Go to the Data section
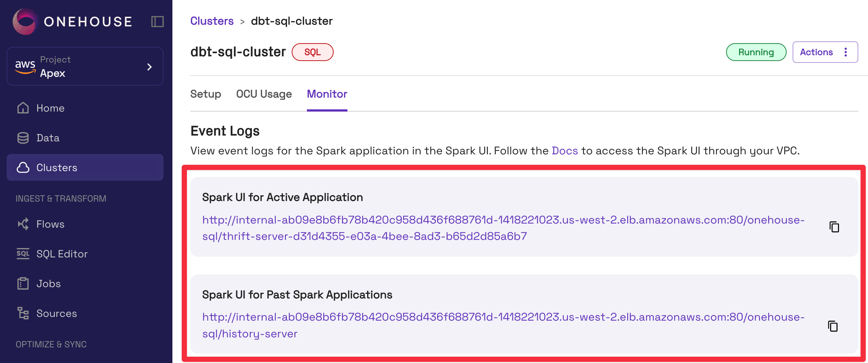 point(48,138)
